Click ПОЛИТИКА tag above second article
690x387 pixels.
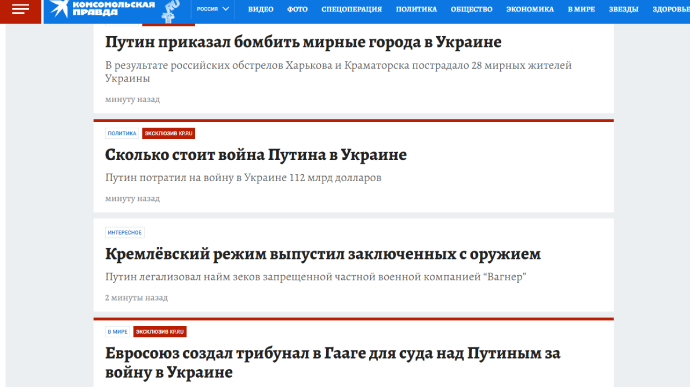(122, 133)
